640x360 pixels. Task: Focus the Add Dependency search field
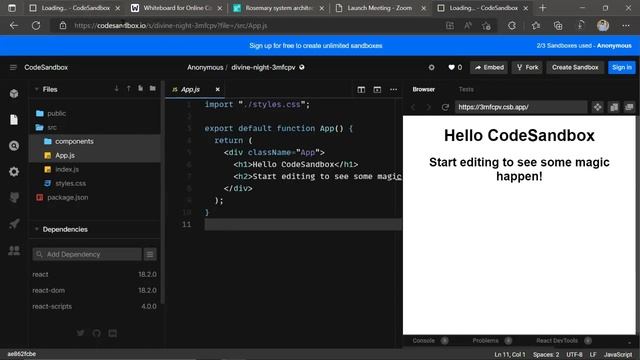[x=87, y=254]
